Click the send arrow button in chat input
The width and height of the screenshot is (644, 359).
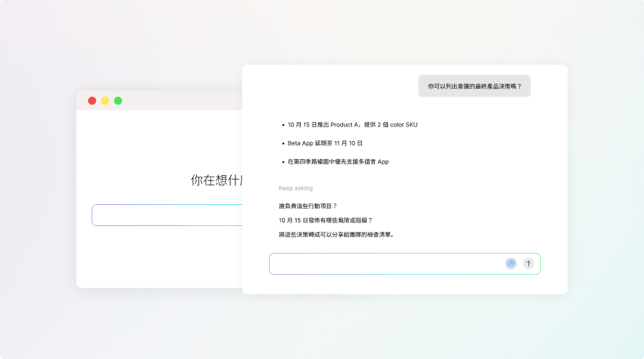[528, 264]
